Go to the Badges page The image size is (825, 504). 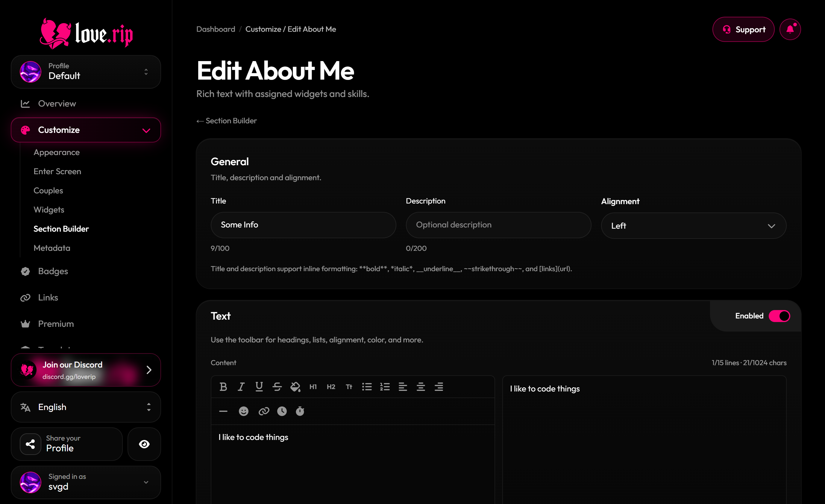pos(53,271)
